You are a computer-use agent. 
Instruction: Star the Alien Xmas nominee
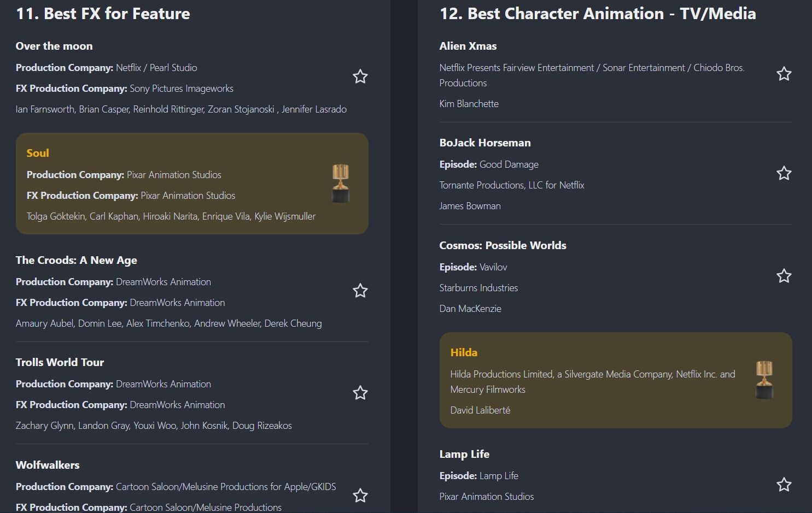[784, 74]
